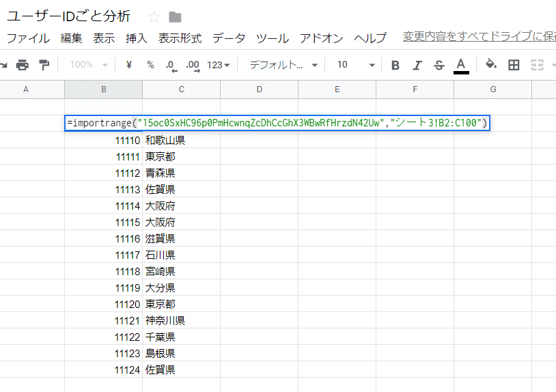Open the 表示形式 menu
The height and width of the screenshot is (392, 556).
(x=180, y=38)
